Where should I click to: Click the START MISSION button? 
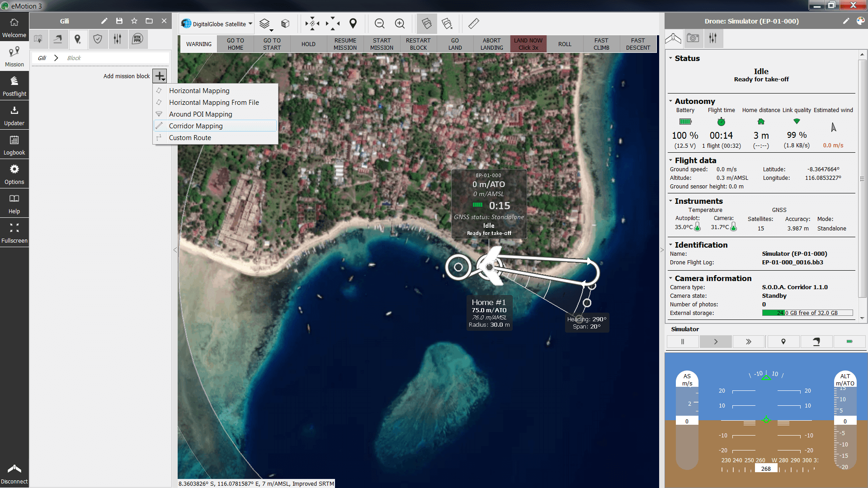point(382,44)
